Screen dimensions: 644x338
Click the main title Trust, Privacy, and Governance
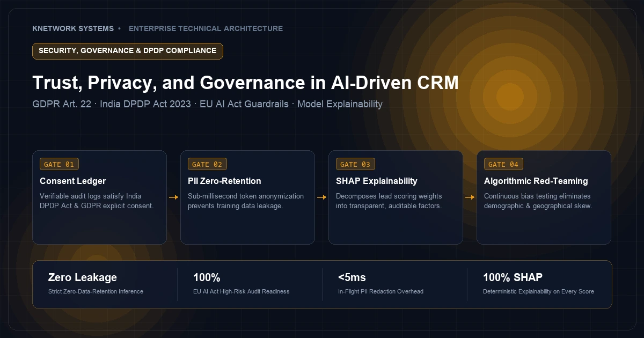point(245,83)
